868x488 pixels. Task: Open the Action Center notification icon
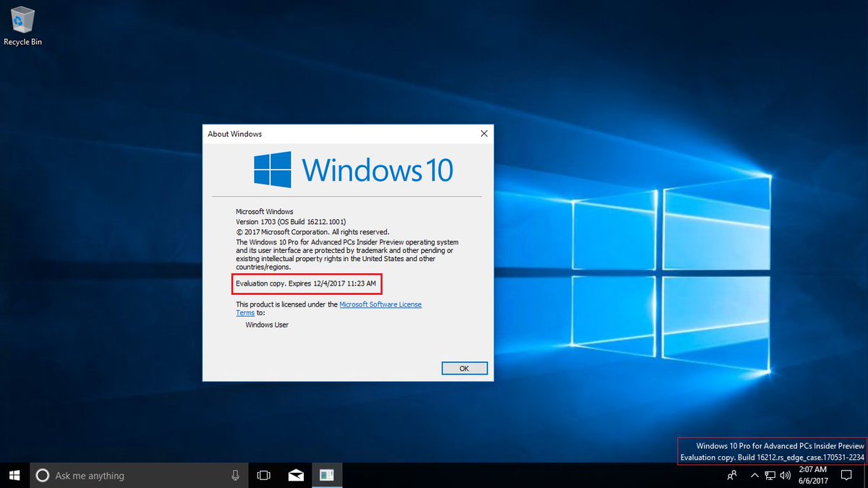(846, 475)
